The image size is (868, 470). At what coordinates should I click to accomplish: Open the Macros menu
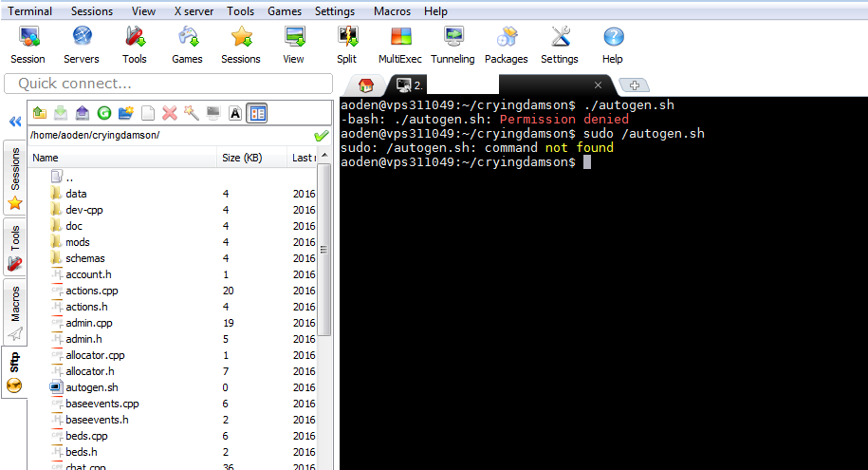pos(392,11)
